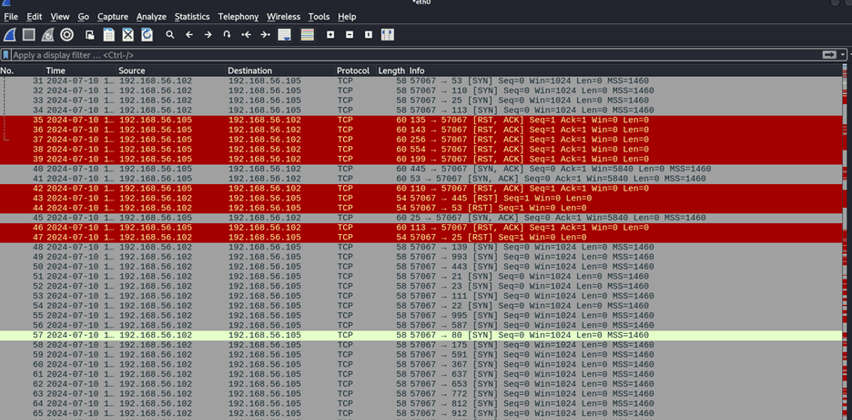Zoom out the packet list text
Viewport: 852px width, 420px height.
349,35
